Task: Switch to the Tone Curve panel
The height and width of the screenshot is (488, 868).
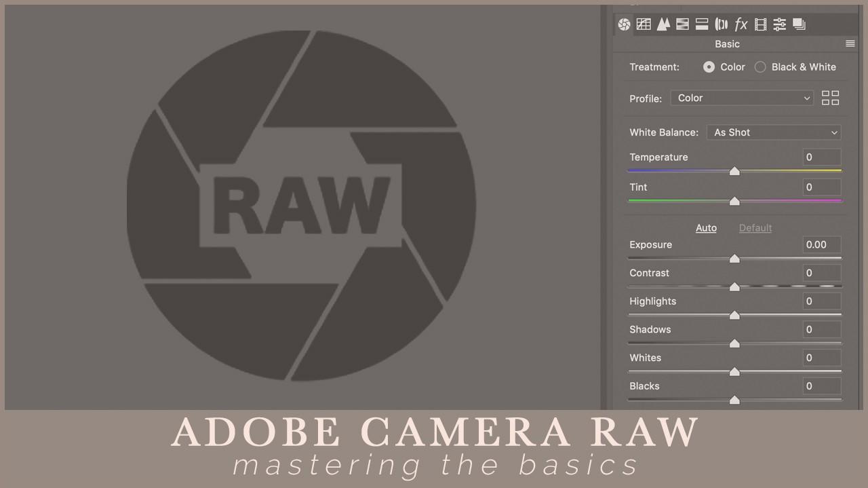Action: [644, 24]
